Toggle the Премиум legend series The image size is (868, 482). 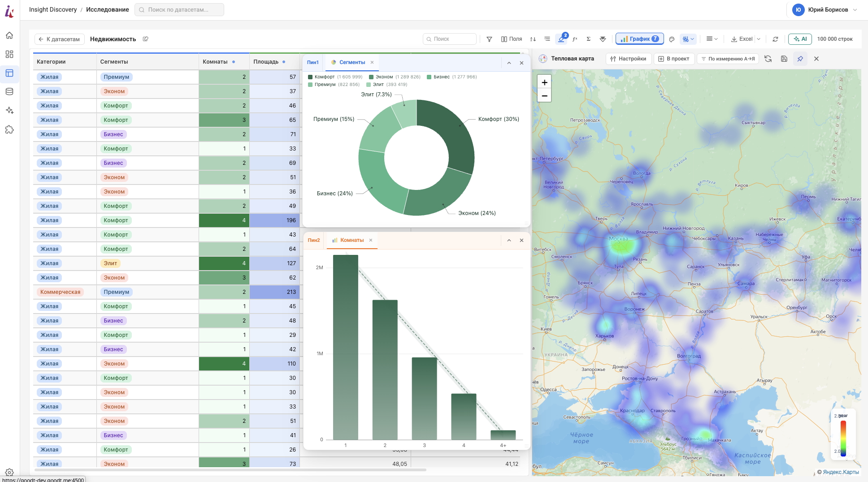(334, 84)
